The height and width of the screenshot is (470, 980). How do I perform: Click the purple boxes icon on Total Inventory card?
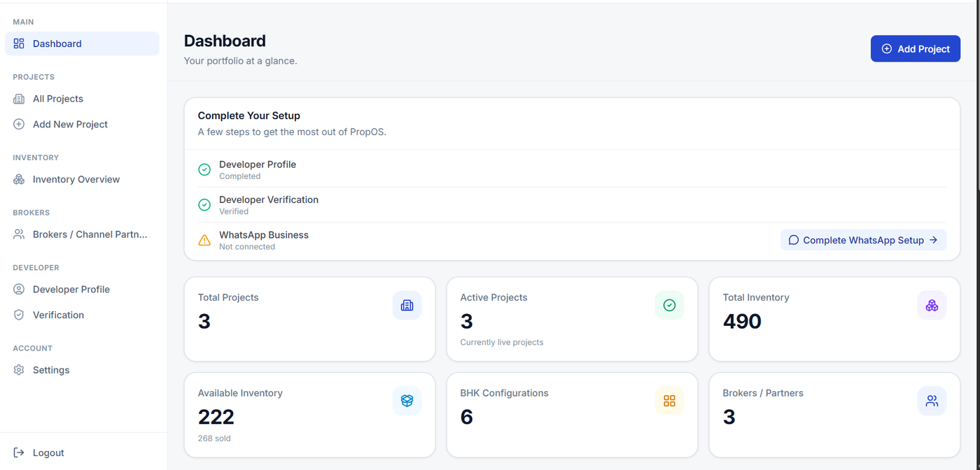[932, 305]
